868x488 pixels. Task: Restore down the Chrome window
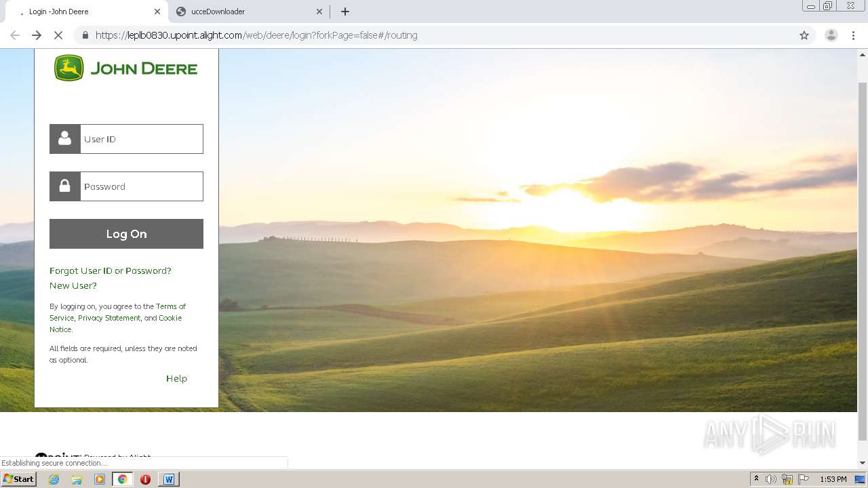[828, 6]
